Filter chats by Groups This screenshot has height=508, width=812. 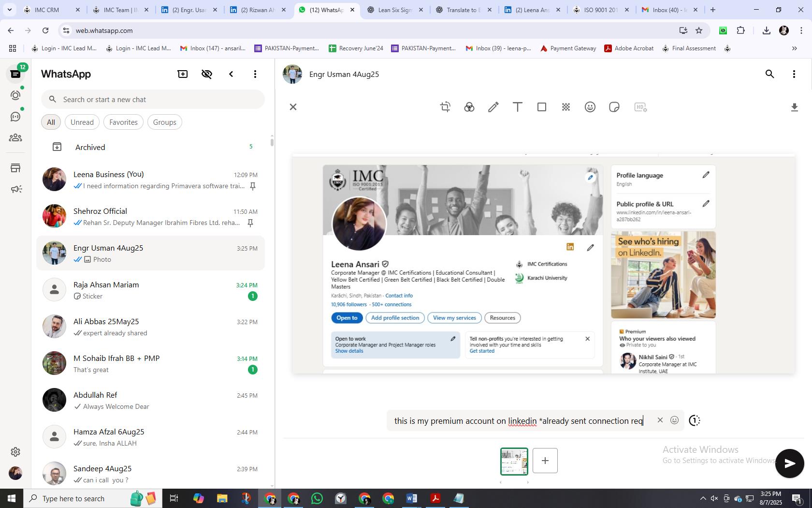[x=165, y=122]
